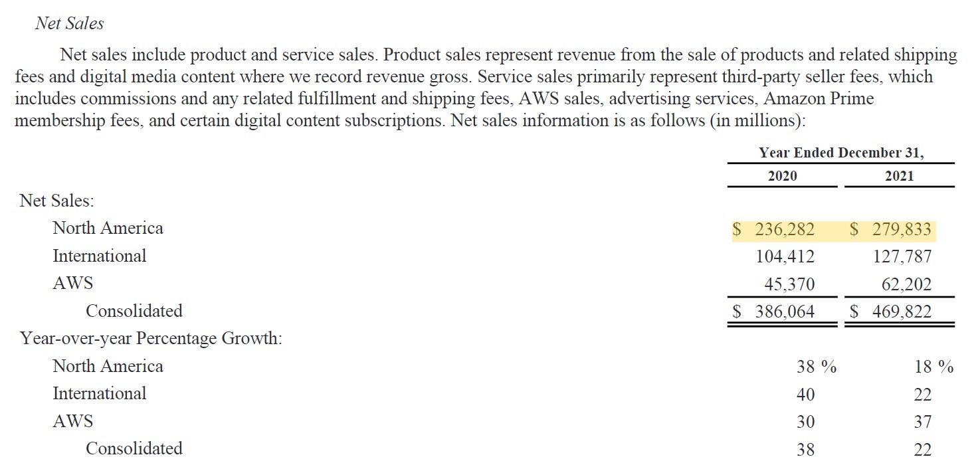Click the highlighted North America 2020 value $236,282

coord(773,230)
